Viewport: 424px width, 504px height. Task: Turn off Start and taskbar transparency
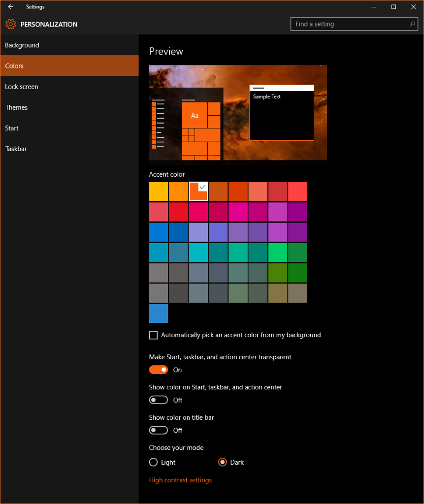[158, 369]
